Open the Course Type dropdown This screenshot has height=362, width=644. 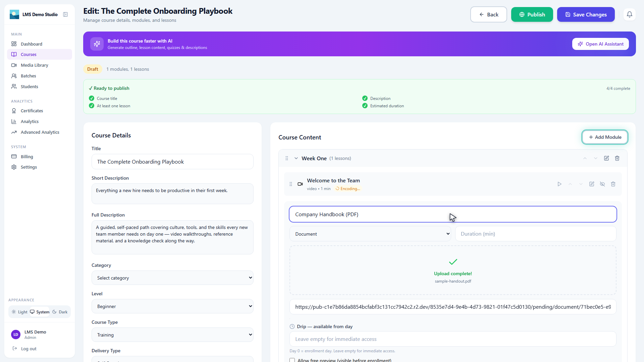click(172, 335)
